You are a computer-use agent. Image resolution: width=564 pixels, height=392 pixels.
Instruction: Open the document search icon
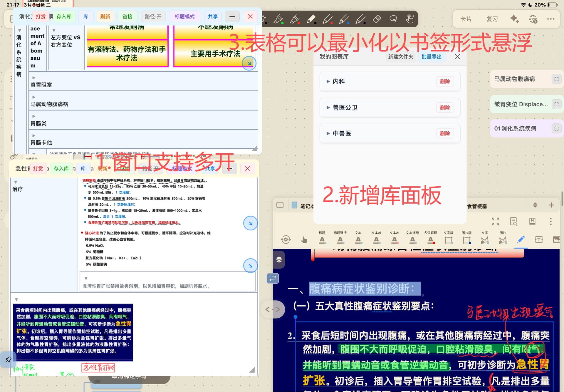pyautogui.click(x=513, y=221)
